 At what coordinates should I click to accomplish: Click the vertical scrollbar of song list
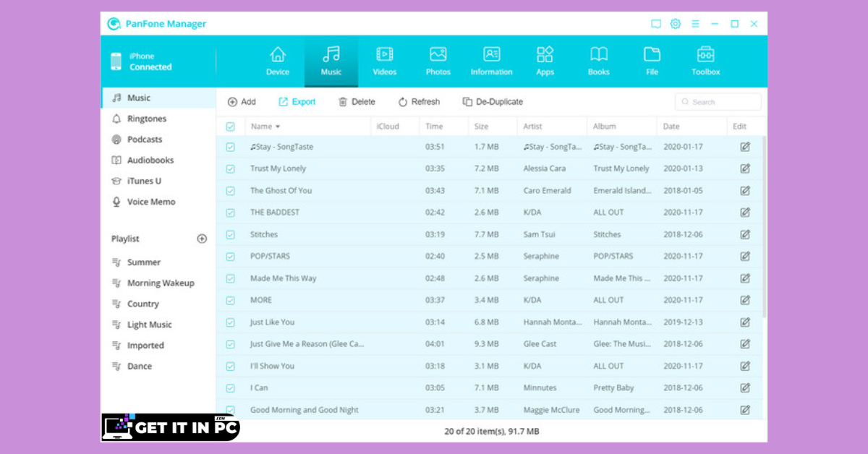tap(764, 228)
